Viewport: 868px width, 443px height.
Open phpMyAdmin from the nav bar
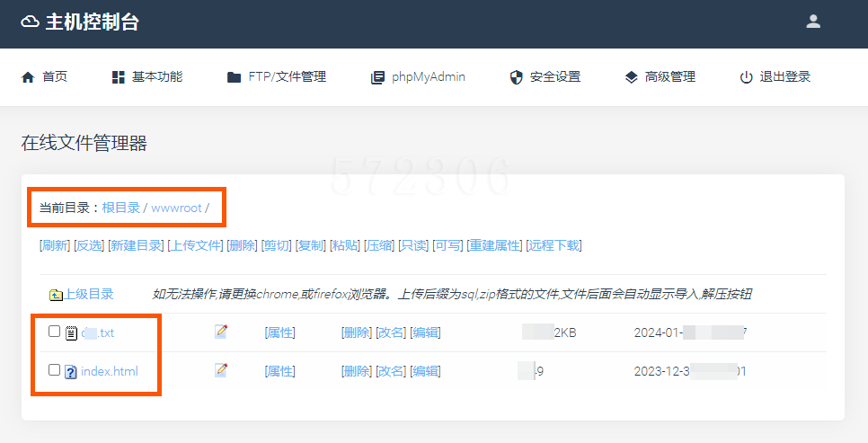429,77
